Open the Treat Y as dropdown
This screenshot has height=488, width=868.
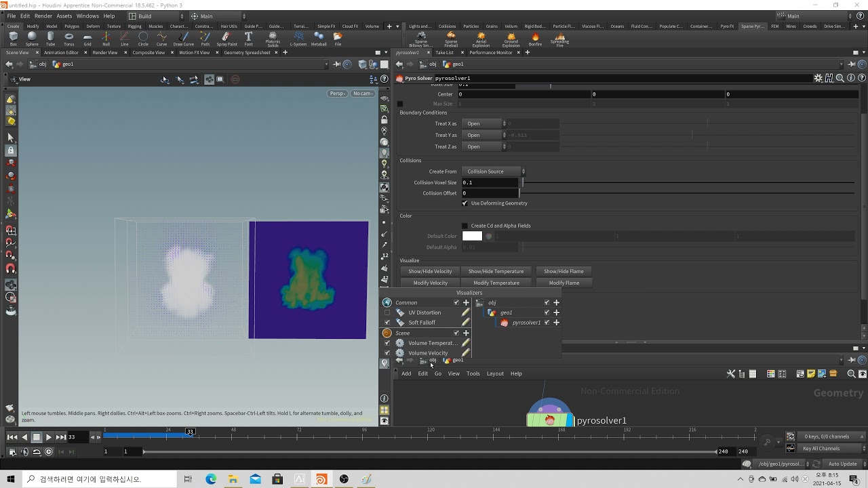(484, 135)
